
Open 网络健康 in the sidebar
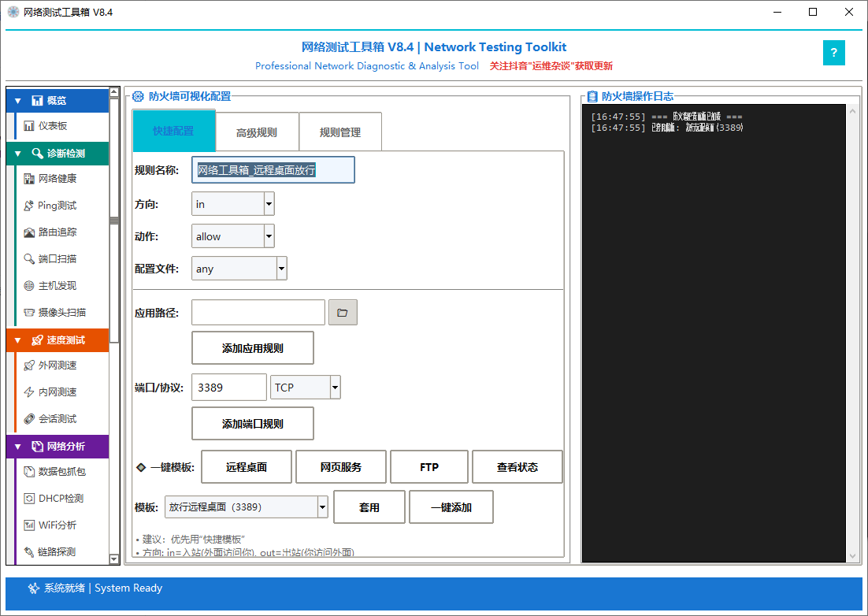coord(62,179)
